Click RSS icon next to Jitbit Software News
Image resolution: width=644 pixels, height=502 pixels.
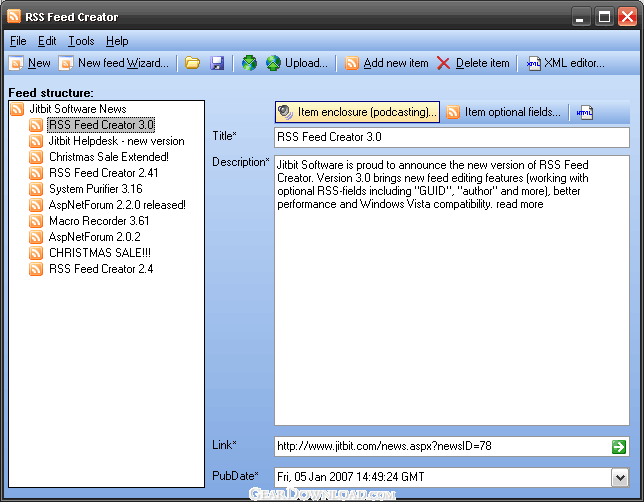17,109
